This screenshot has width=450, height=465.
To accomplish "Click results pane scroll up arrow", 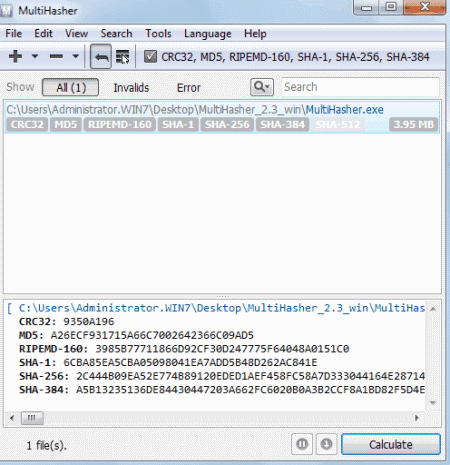I will point(433,309).
